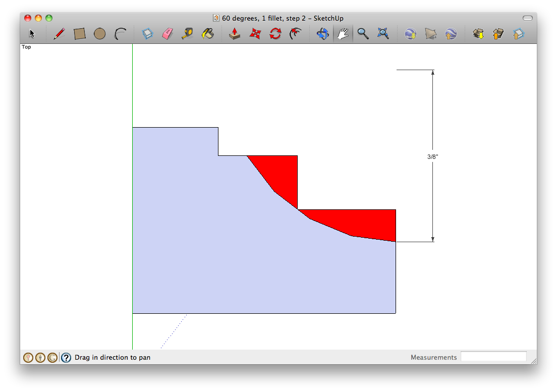
Task: Activate the Select arrow tool
Action: (x=31, y=33)
